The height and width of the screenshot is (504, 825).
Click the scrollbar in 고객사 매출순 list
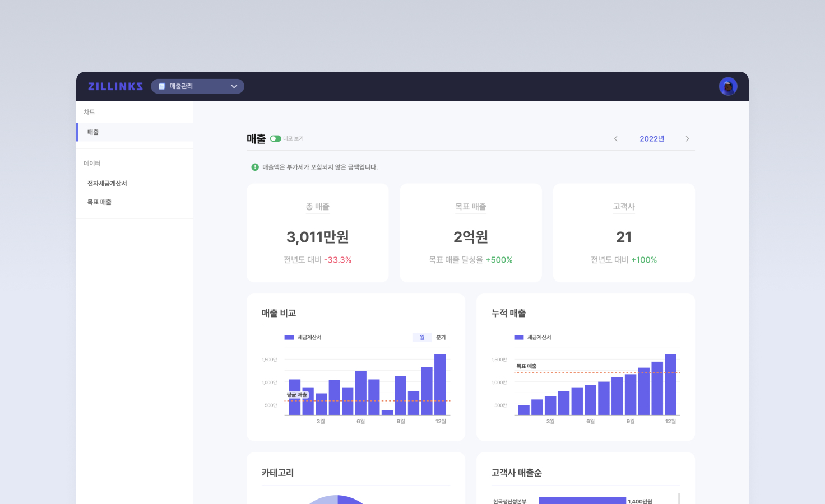[679, 498]
